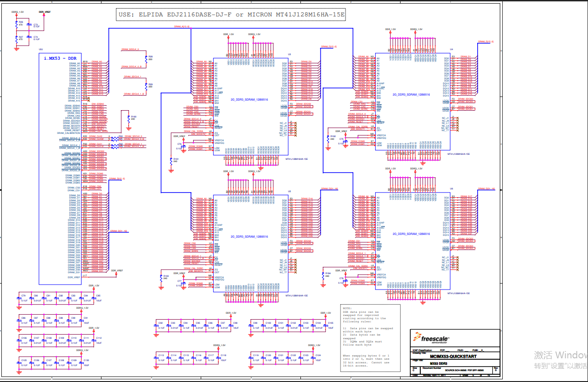
Task: Click the "DRAM_A0" pin label on i.MX53
Action: coord(75,63)
